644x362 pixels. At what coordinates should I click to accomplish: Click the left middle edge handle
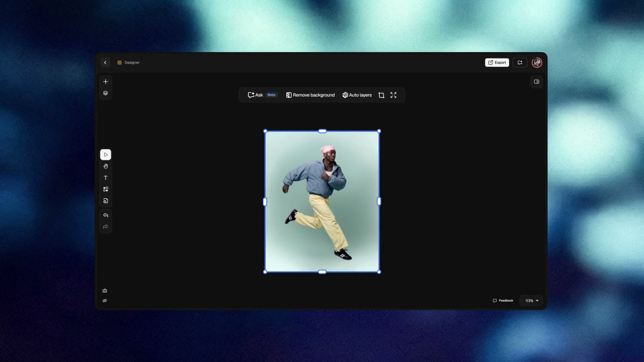pyautogui.click(x=265, y=202)
